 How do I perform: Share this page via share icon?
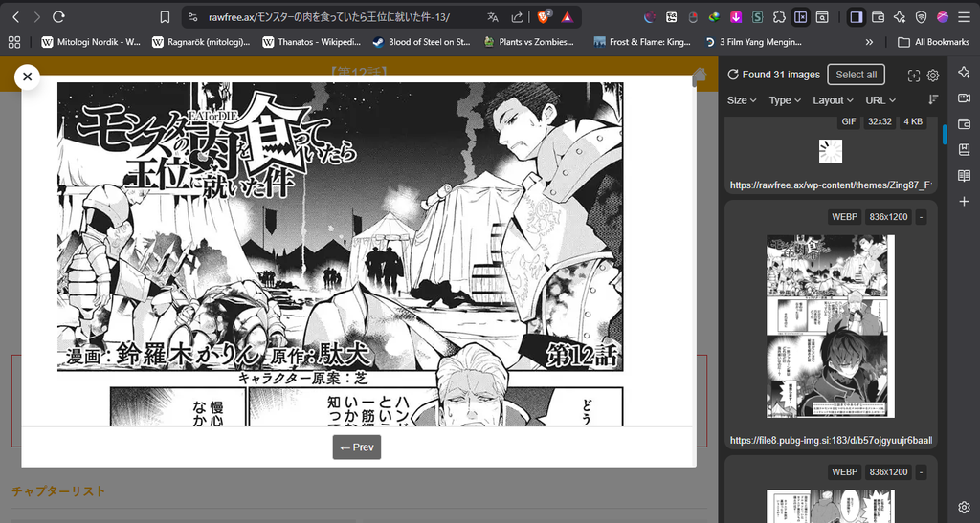pos(517,17)
